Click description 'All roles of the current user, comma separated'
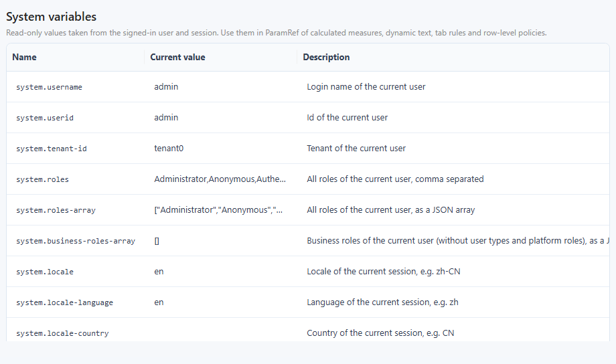The image size is (616, 364). tap(395, 179)
